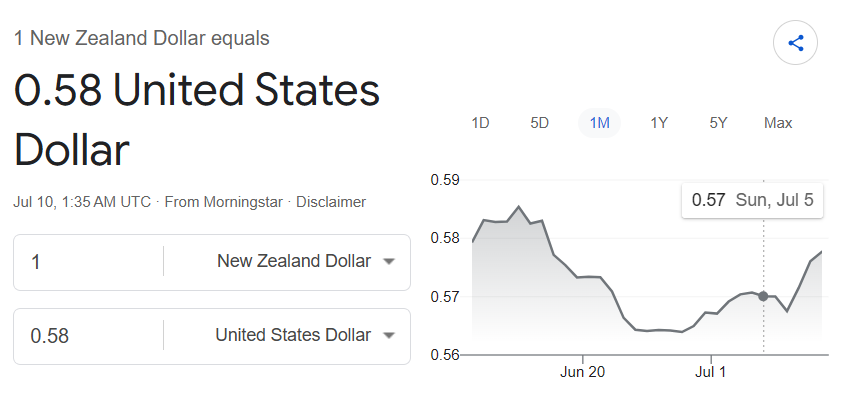Open the New Zealand Dollar currency dropdown arrow
Viewport: 861px width, 398px height.
point(389,262)
